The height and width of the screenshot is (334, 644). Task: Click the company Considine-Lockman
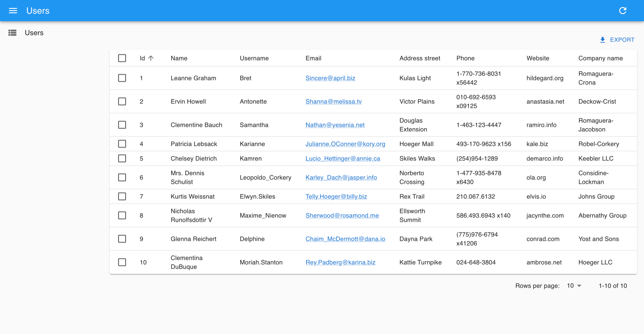click(594, 177)
